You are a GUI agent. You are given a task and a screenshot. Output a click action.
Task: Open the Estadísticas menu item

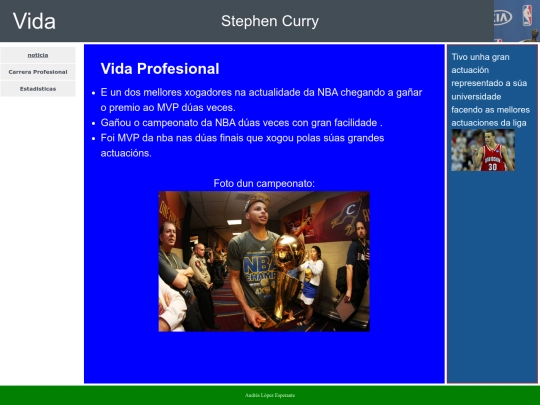pos(38,89)
